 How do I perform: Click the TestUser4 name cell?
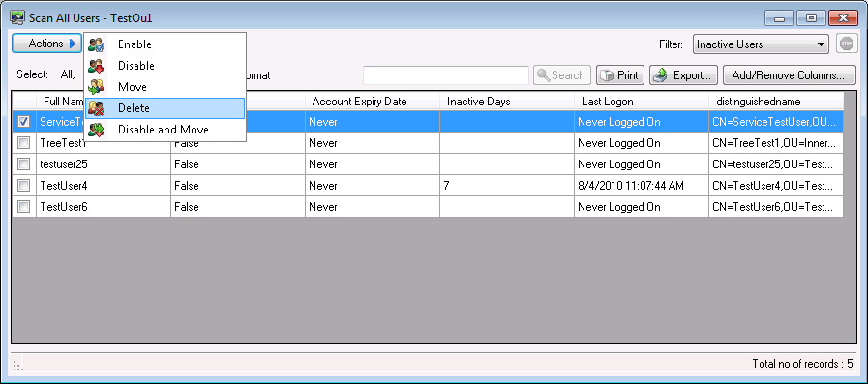(x=104, y=186)
